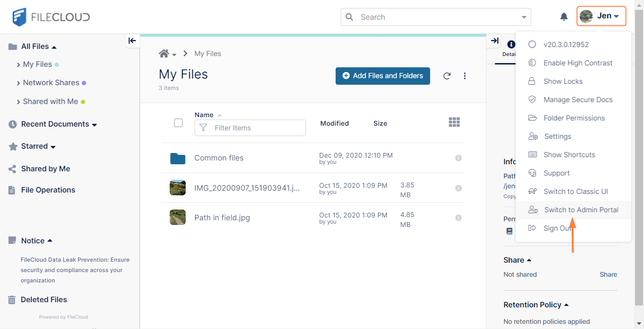Image resolution: width=644 pixels, height=329 pixels.
Task: Collapse the right details panel arrow
Action: pyautogui.click(x=495, y=40)
